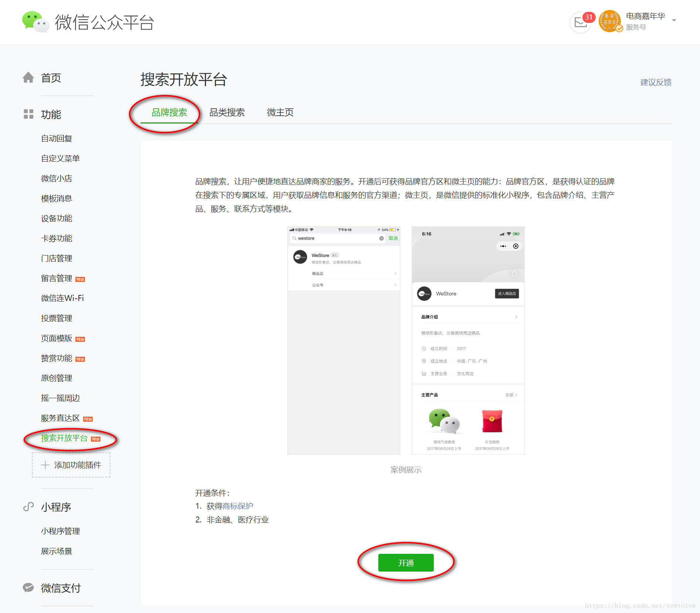Click the 小程序 section heading
Image resolution: width=700 pixels, height=613 pixels.
56,507
